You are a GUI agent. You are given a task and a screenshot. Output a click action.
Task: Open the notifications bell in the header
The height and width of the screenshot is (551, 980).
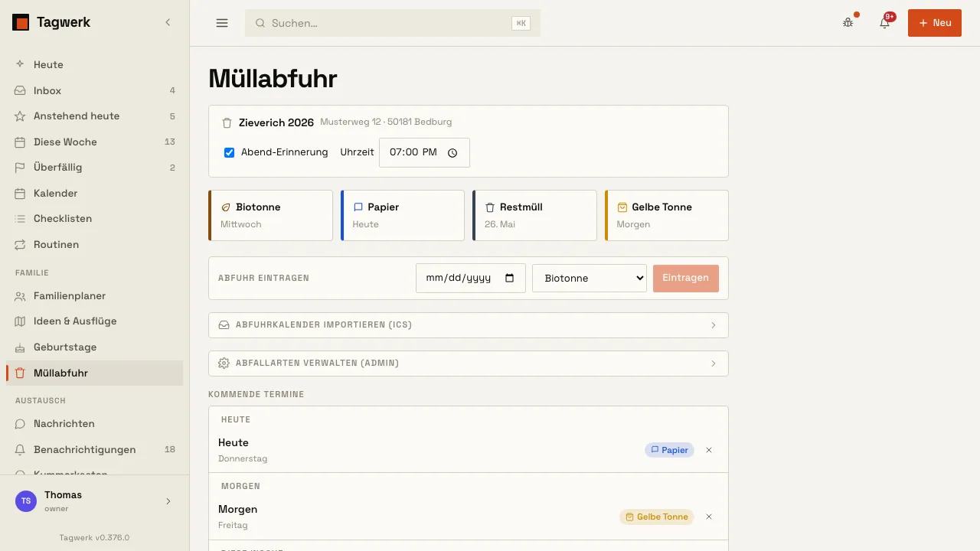(x=885, y=23)
